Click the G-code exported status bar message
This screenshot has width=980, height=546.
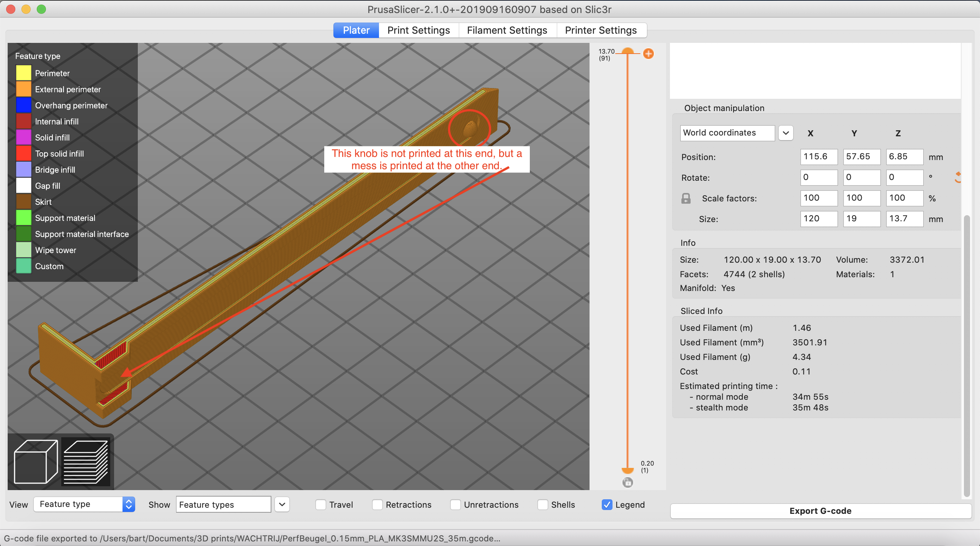click(x=252, y=538)
